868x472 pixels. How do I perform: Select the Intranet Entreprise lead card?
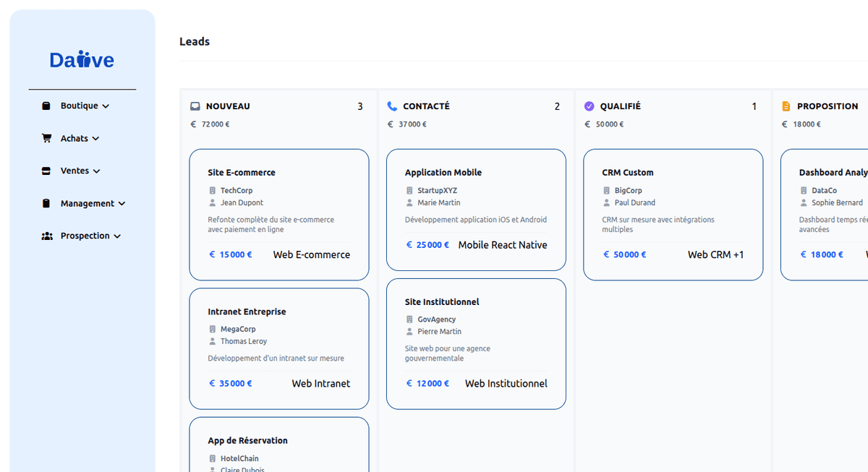click(x=278, y=348)
